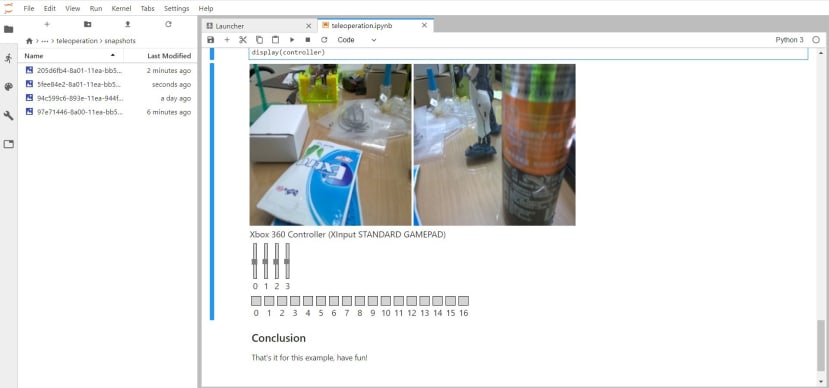
Task: Toggle gamepad button box 15
Action: pos(450,301)
